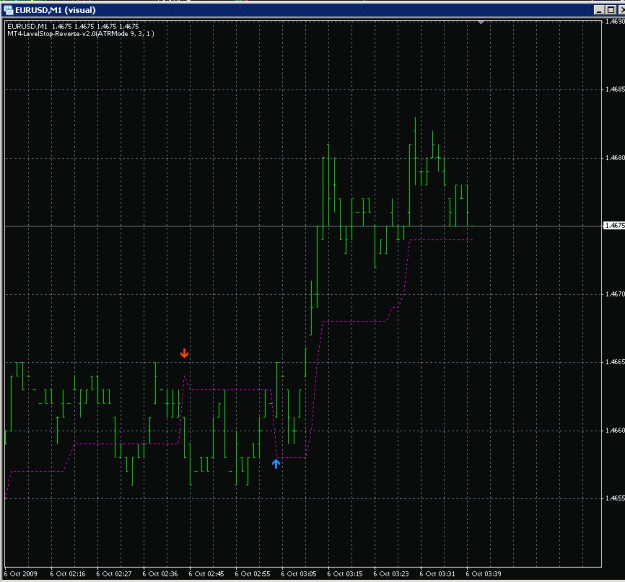Maximize the EURUSD,M1 chart window
Viewport: 625px width, 582px height.
[x=610, y=10]
